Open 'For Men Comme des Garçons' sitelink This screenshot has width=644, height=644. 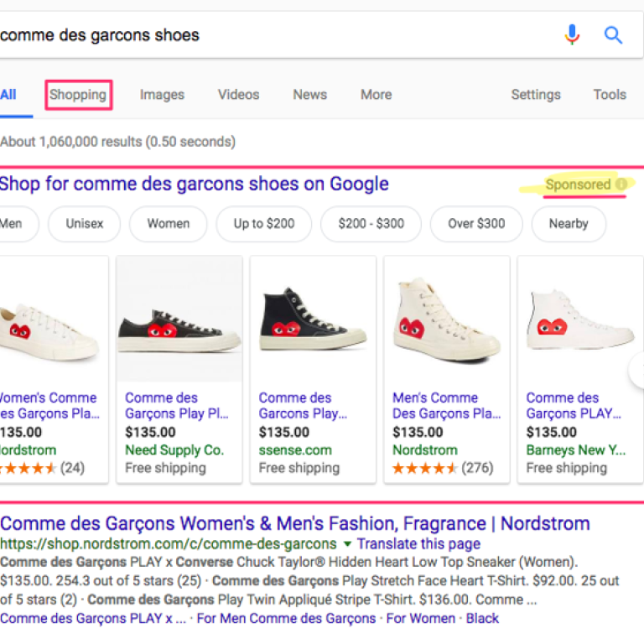[286, 618]
